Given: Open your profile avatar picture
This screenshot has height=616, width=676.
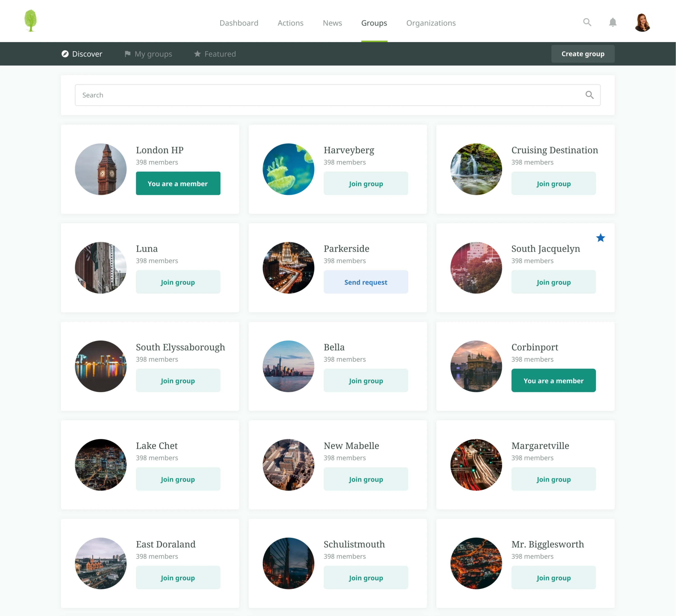Looking at the screenshot, I should pos(642,22).
